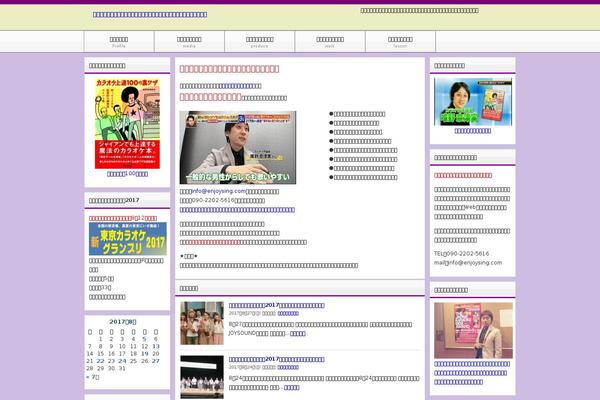Viewport: 600px width, 400px height.
Task: Click the red text link in the body paragraph
Action: [x=214, y=242]
